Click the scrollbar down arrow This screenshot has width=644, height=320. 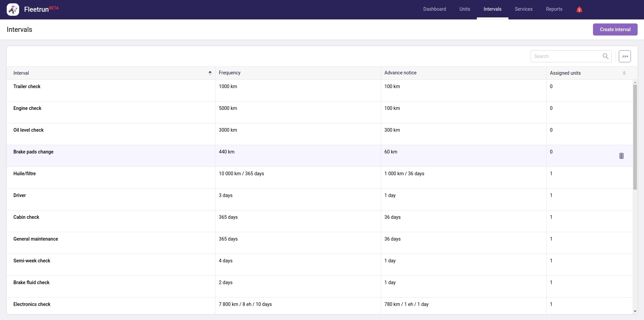coord(635,311)
